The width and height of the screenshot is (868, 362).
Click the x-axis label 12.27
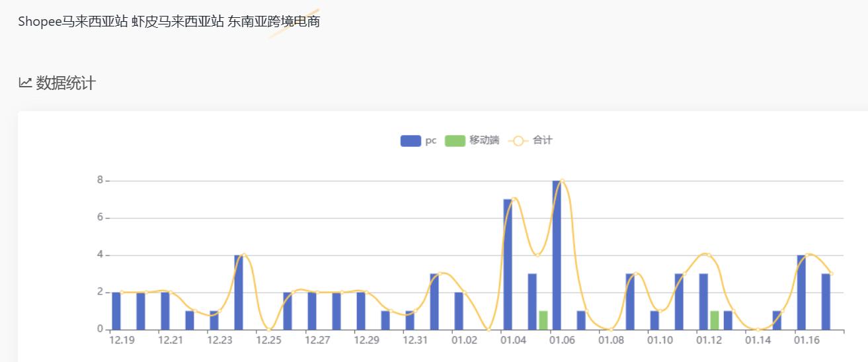317,340
